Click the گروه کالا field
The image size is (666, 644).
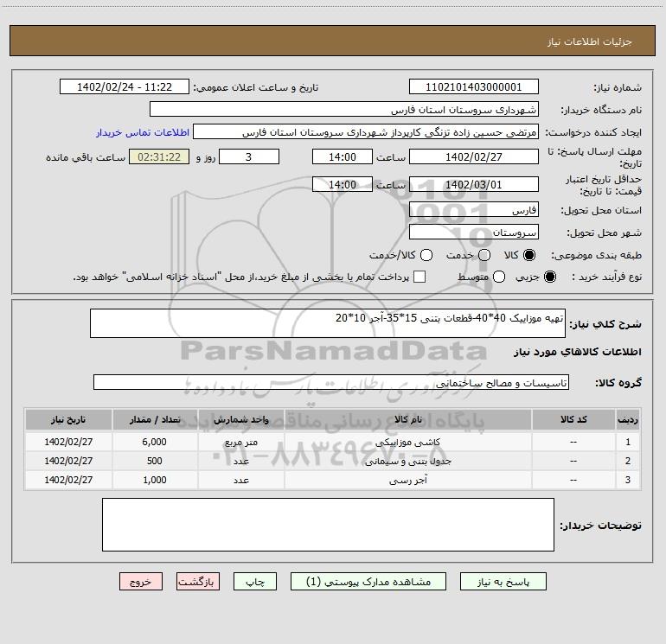click(331, 382)
